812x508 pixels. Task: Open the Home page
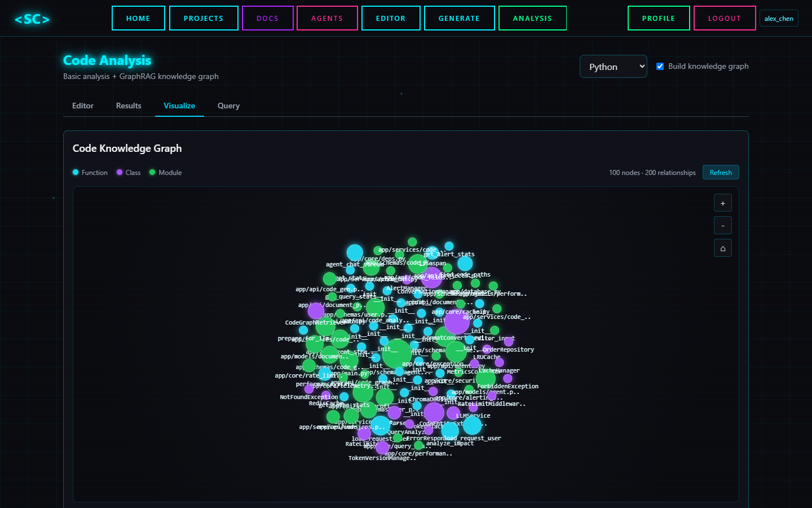coord(138,18)
